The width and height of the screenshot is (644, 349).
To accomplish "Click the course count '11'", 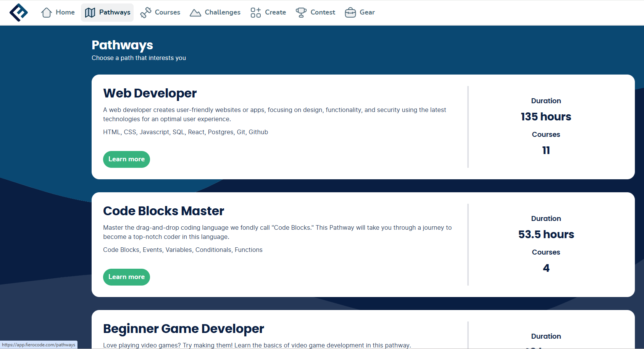I will click(546, 150).
